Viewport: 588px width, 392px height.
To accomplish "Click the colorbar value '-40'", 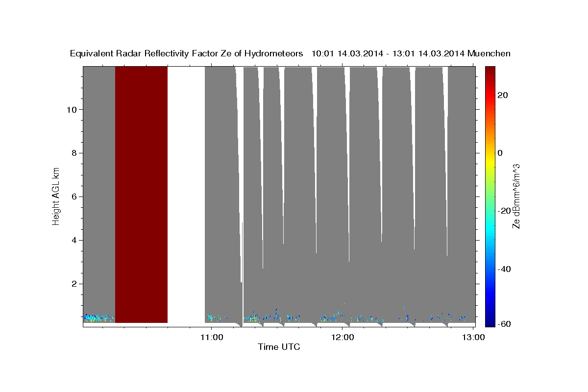I will tap(504, 269).
